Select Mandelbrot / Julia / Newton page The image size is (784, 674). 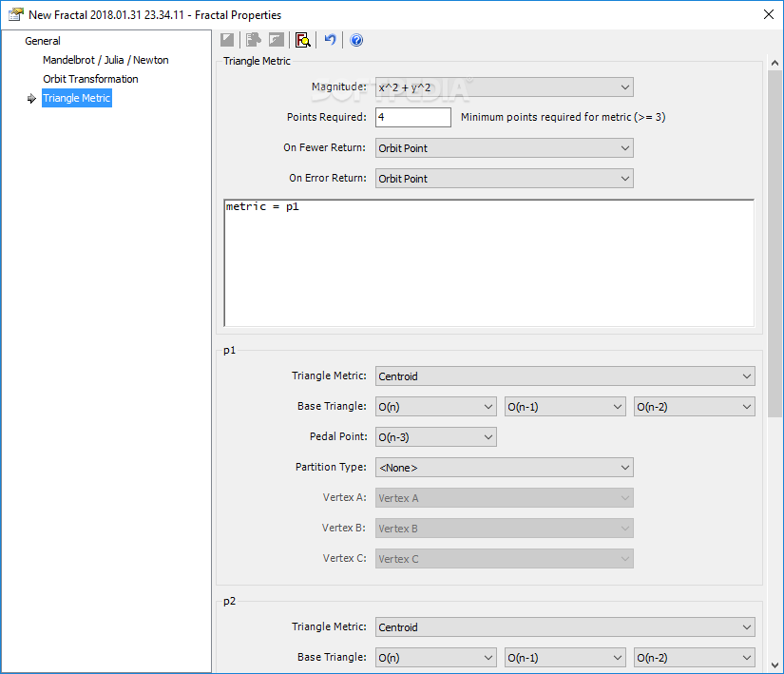tap(105, 60)
